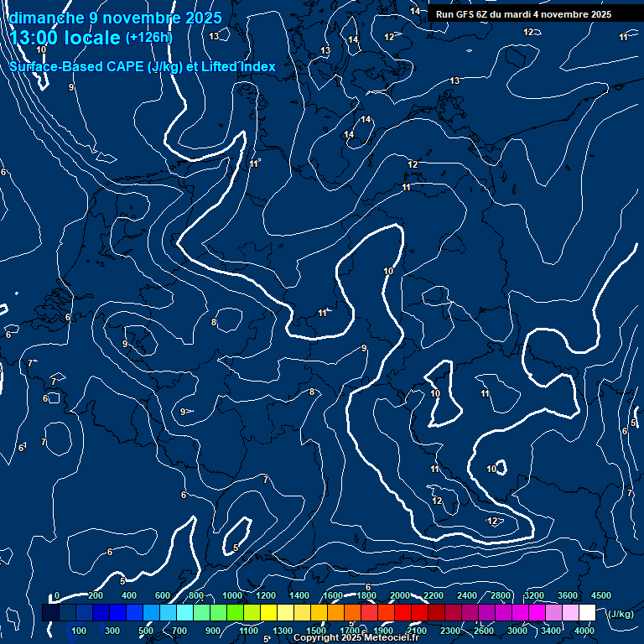The width and height of the screenshot is (644, 644).
Task: Click the '700' label under the scale
Action: click(x=179, y=631)
